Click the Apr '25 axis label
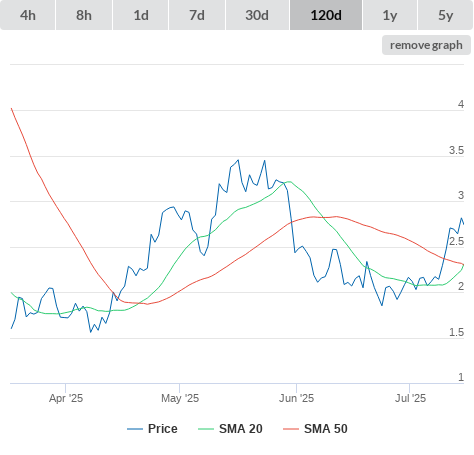Image resolution: width=474 pixels, height=455 pixels. pos(66,398)
